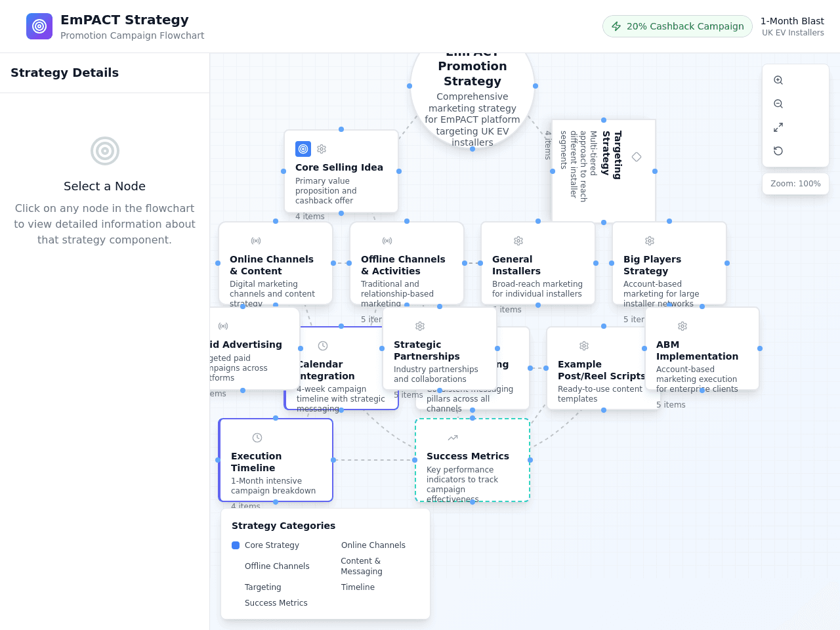Click the blue target icon on Core Selling Idea

pos(303,149)
